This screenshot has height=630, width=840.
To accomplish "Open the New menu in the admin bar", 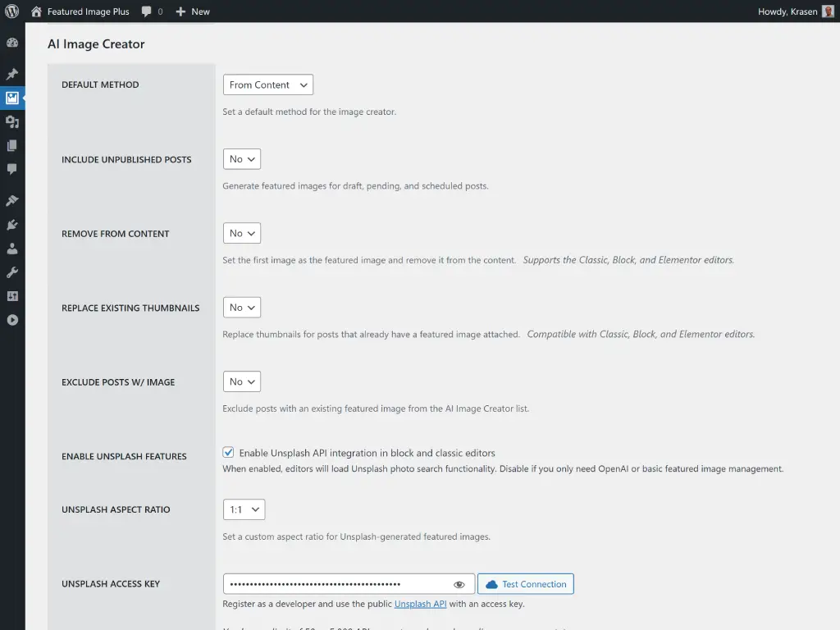I will click(192, 11).
